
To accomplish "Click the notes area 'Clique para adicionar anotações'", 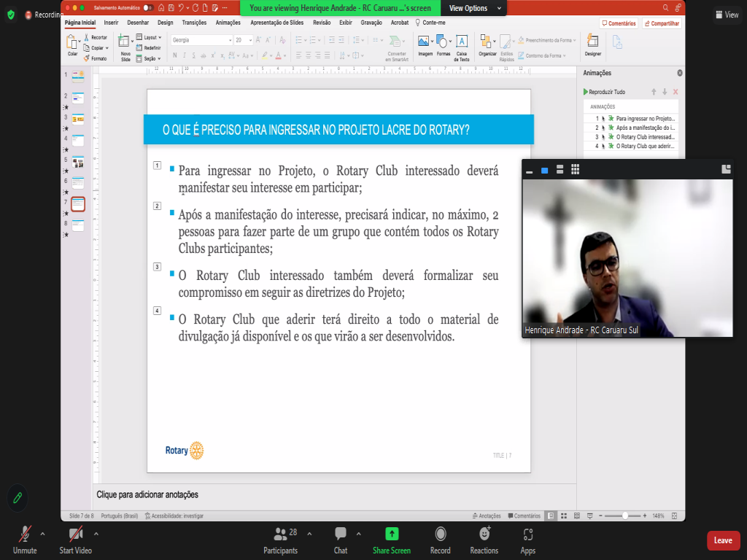I will pos(147,494).
